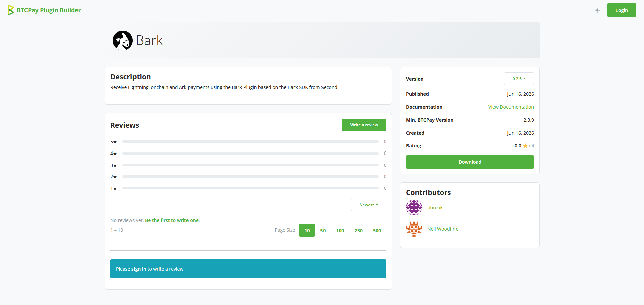The width and height of the screenshot is (644, 305).
Task: Click the Login button
Action: pos(622,10)
